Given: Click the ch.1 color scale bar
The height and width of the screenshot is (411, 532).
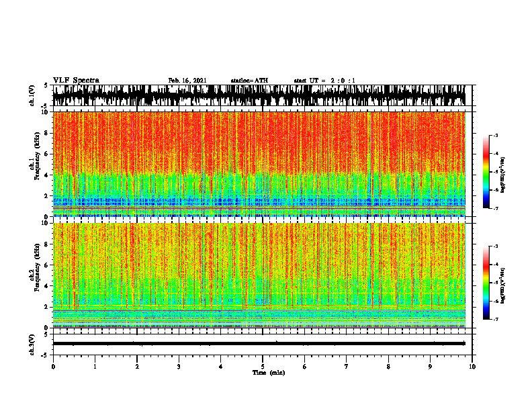Looking at the screenshot, I should 486,172.
